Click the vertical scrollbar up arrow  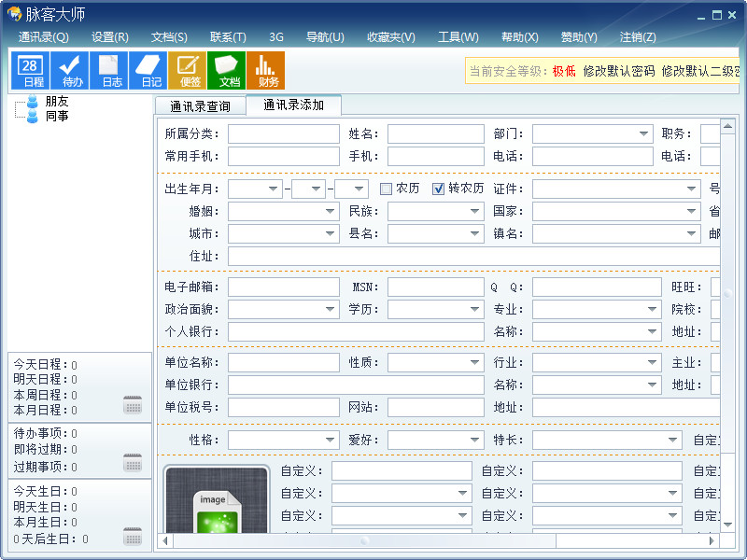[727, 126]
